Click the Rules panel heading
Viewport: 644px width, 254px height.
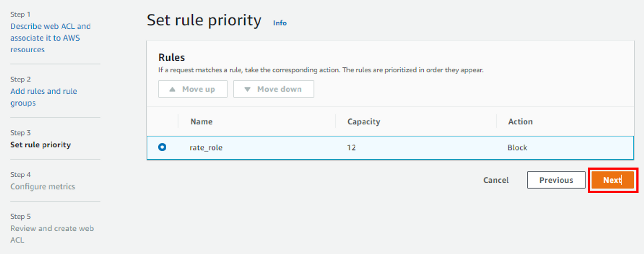[x=171, y=57]
